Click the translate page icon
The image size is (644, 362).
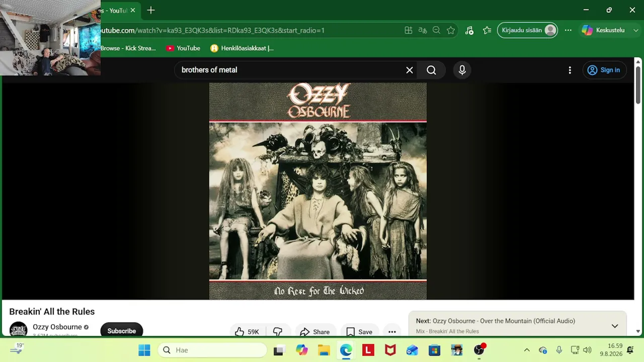(x=423, y=30)
